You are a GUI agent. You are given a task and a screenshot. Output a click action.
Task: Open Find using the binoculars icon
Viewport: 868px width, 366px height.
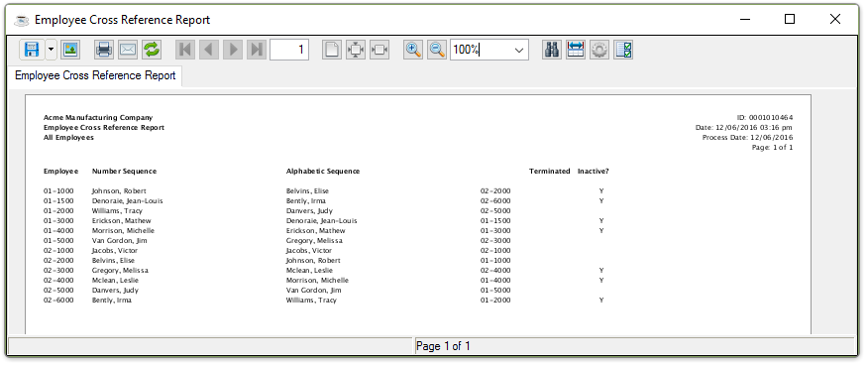click(x=551, y=50)
